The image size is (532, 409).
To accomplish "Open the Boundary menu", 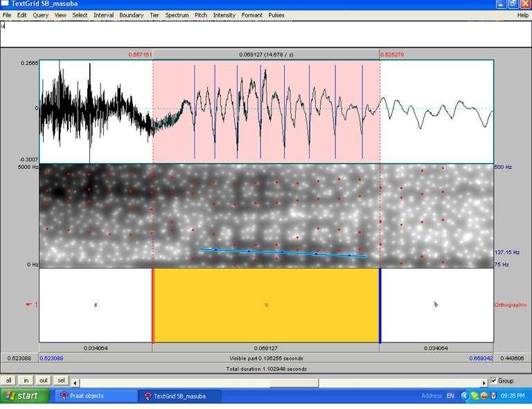I will 132,15.
